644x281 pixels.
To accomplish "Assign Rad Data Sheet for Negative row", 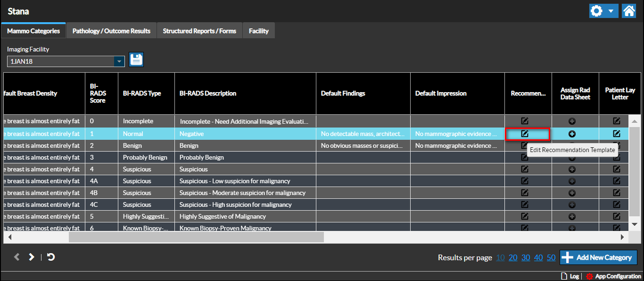I will click(572, 134).
